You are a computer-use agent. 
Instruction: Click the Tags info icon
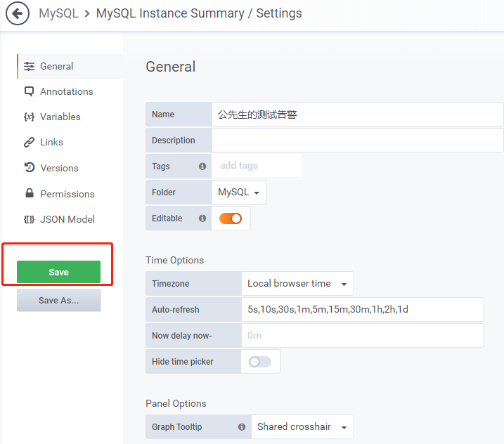click(x=202, y=166)
